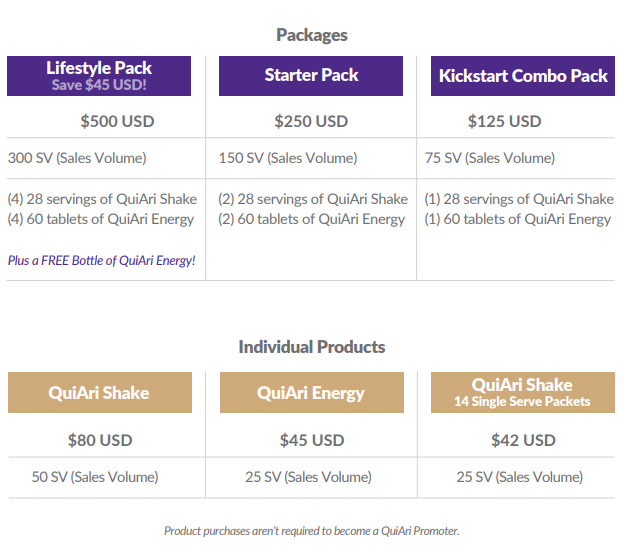
Task: Click the $125 USD price
Action: (504, 121)
